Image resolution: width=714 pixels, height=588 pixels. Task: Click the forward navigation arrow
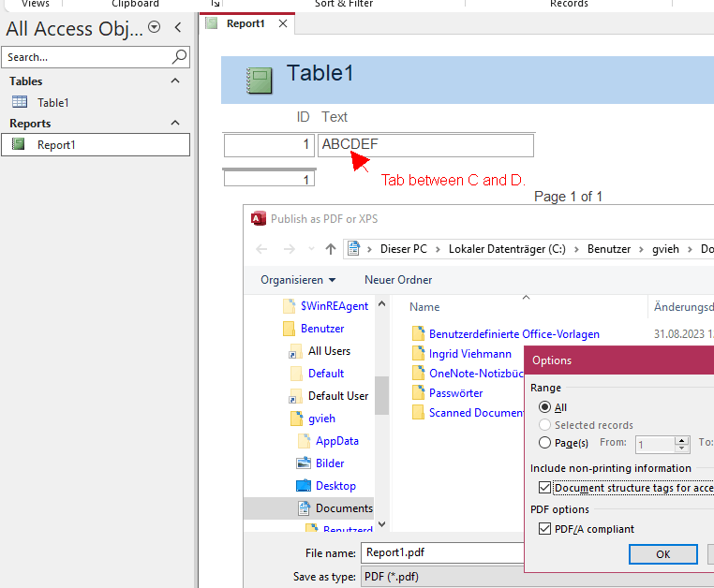[x=290, y=249]
